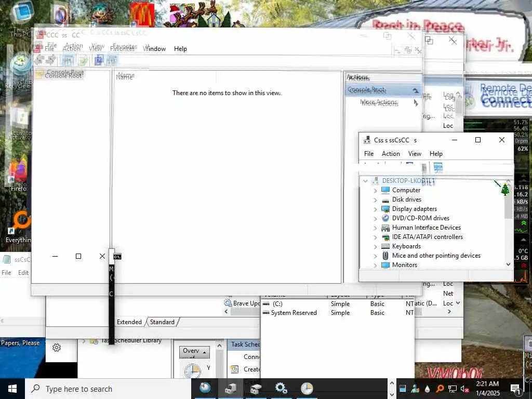This screenshot has height=399, width=532.
Task: Click Back arrow in the console toolbar
Action: click(39, 61)
